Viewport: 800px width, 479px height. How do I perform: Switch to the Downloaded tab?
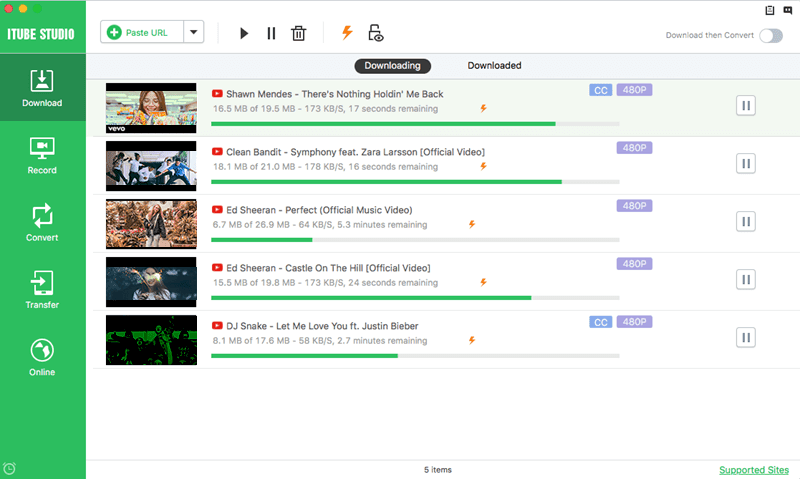point(494,66)
